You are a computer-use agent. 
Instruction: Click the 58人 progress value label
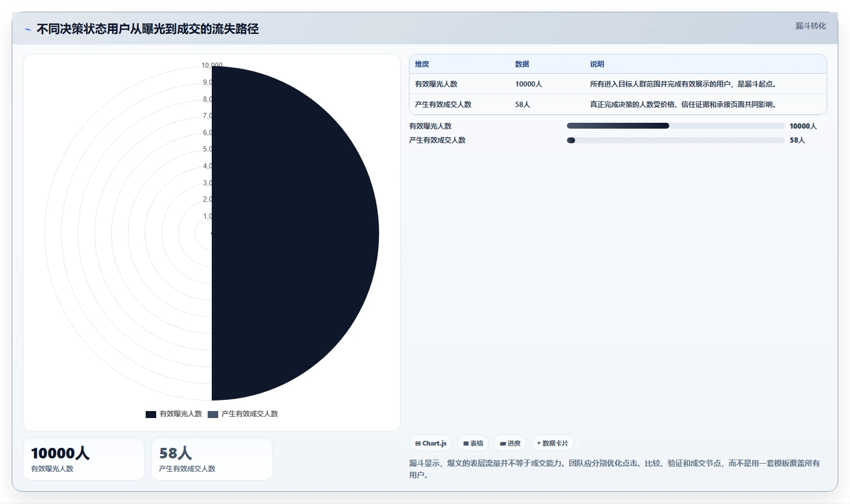[797, 140]
